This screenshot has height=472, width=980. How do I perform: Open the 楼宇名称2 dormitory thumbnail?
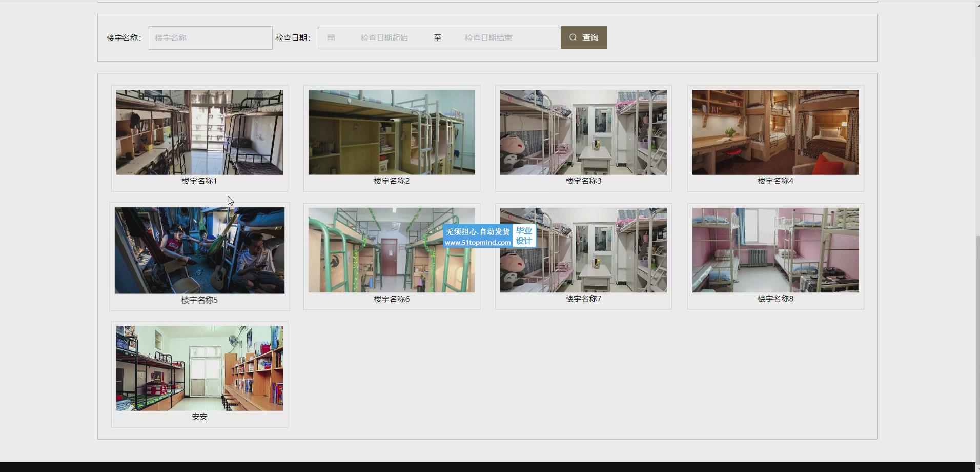click(392, 132)
